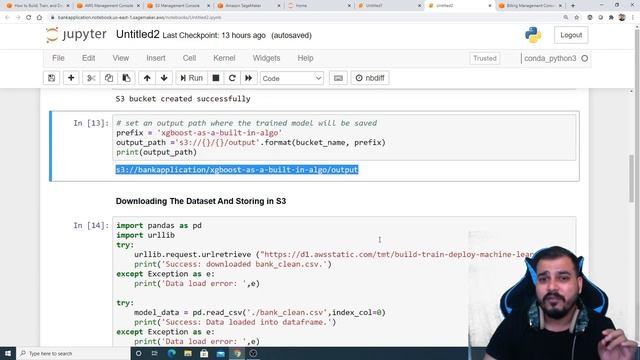Open cell type dropdown showing Code
This screenshot has height=360, width=640.
pos(292,78)
